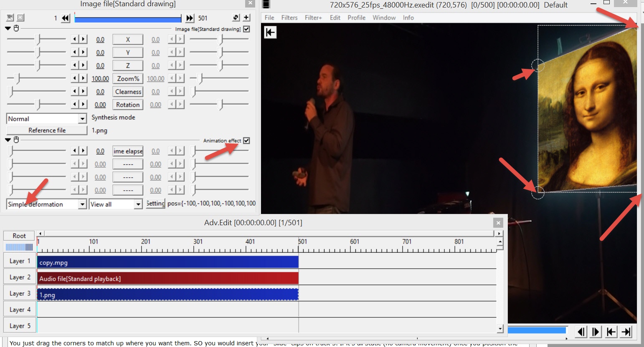Increase the Rotation value with its right arrow
644x347 pixels.
click(x=83, y=104)
